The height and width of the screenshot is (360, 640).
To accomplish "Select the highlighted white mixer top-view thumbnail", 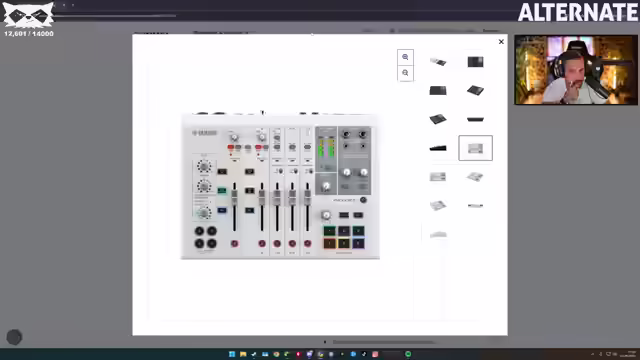I will 476,148.
